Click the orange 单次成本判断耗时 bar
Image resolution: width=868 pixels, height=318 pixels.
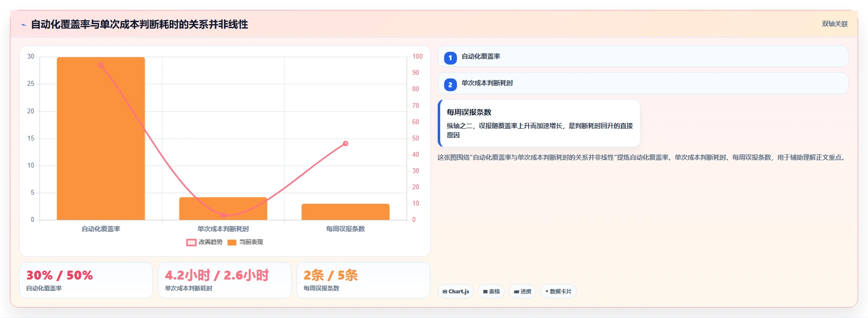pos(223,209)
